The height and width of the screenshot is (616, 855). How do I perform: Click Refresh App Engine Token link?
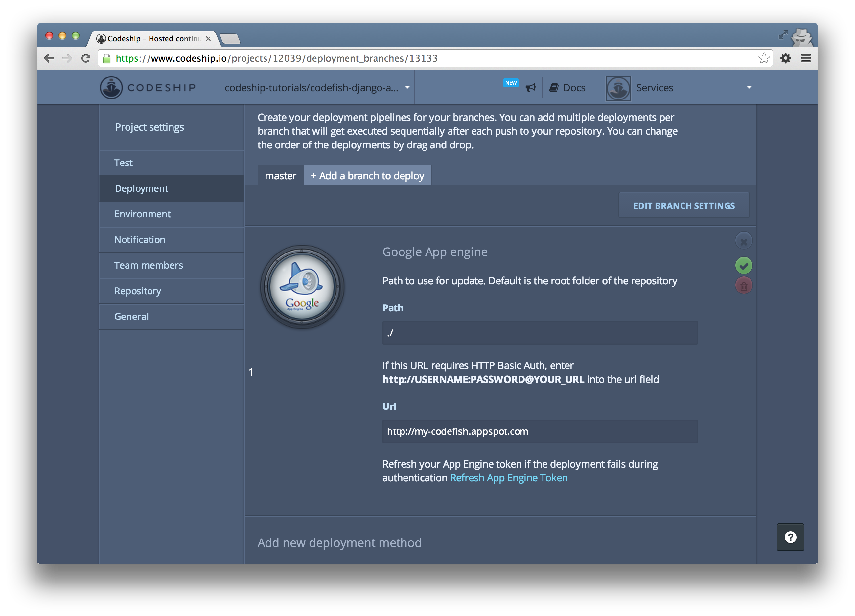pos(509,478)
